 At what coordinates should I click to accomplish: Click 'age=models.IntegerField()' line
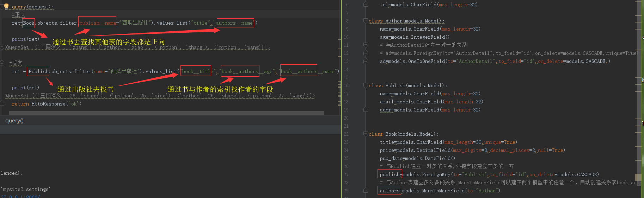[415, 37]
